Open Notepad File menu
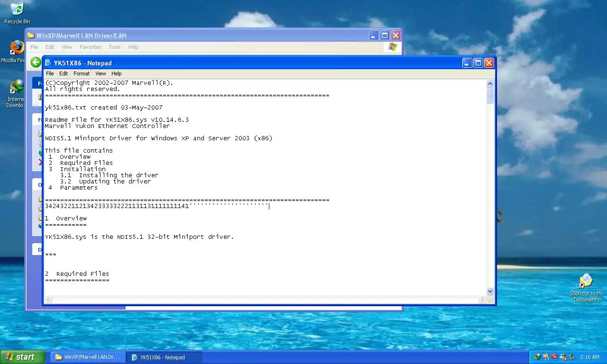 50,73
